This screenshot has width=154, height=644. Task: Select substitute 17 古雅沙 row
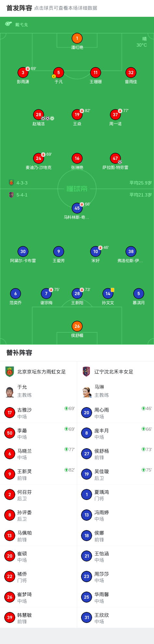click(x=39, y=413)
